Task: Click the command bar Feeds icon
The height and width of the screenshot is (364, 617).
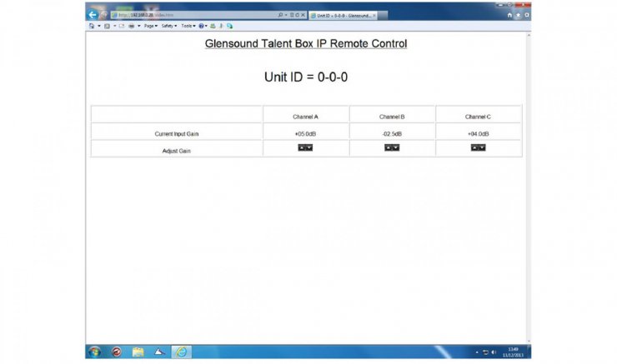Action: click(x=107, y=26)
